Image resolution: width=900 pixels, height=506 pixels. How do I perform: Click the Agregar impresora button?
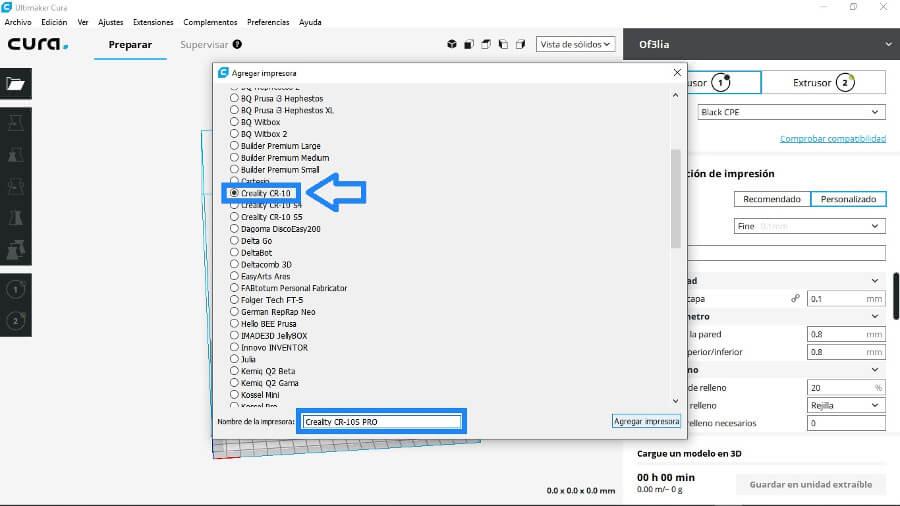[646, 421]
